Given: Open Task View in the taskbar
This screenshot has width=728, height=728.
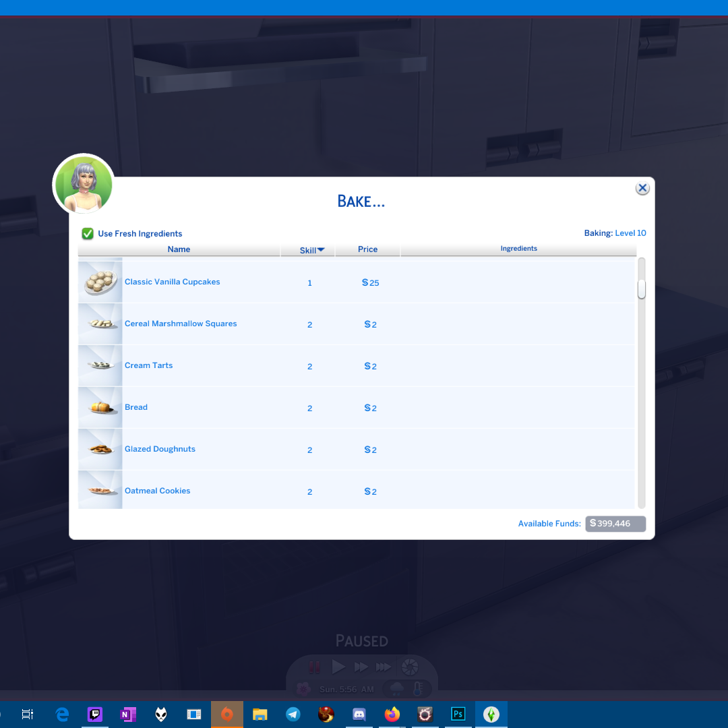Looking at the screenshot, I should click(28, 714).
